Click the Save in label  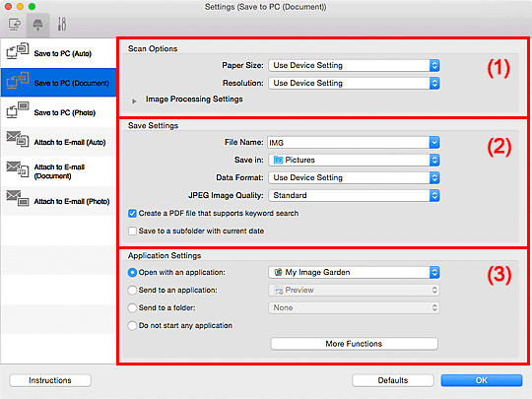click(249, 160)
